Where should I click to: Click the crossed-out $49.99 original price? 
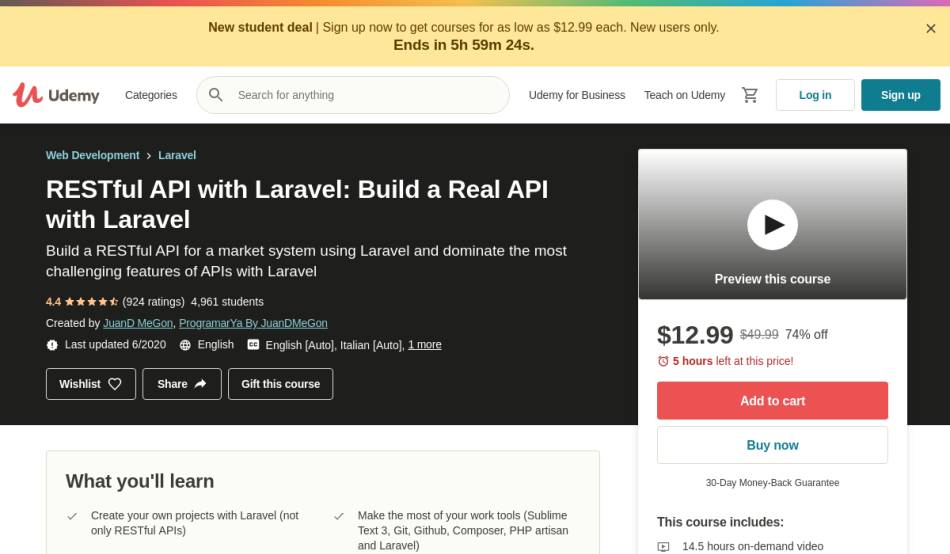tap(759, 335)
